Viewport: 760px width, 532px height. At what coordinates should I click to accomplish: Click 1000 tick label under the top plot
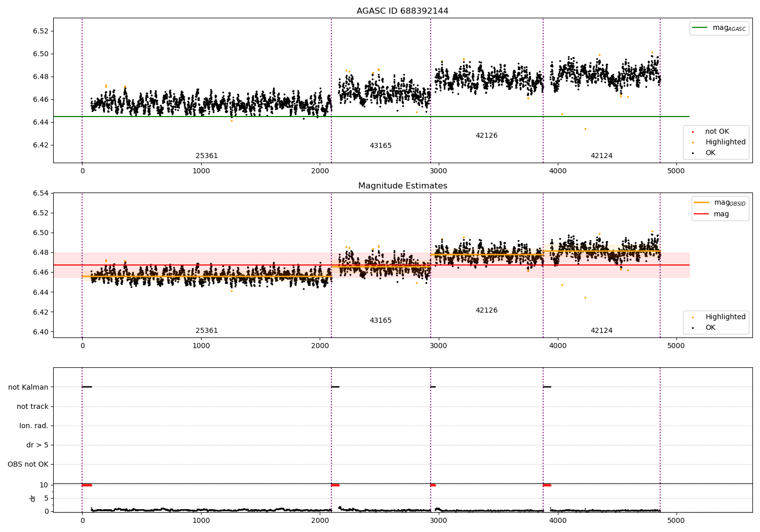[201, 171]
